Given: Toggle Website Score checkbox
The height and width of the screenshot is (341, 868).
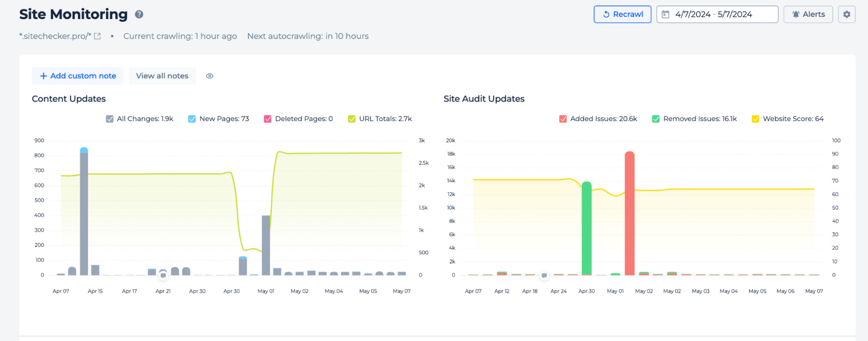Looking at the screenshot, I should tap(756, 119).
